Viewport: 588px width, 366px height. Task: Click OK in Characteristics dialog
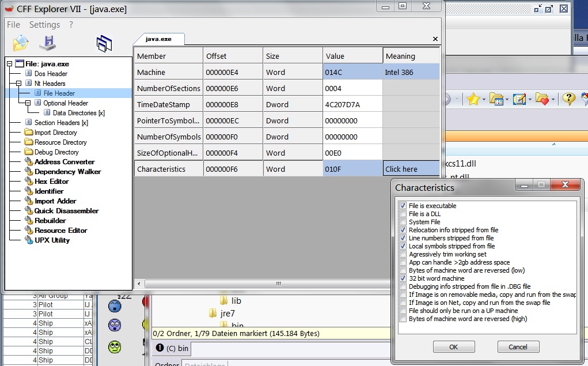tap(454, 347)
